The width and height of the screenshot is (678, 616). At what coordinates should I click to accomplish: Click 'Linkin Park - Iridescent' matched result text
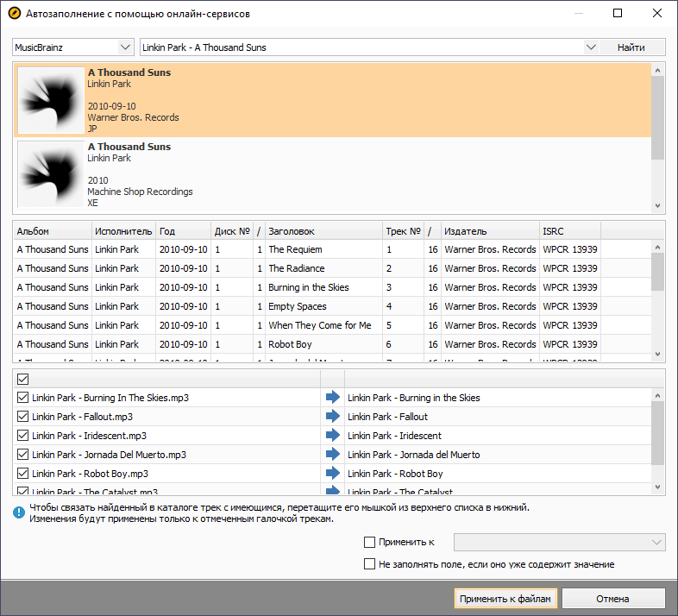click(x=394, y=436)
